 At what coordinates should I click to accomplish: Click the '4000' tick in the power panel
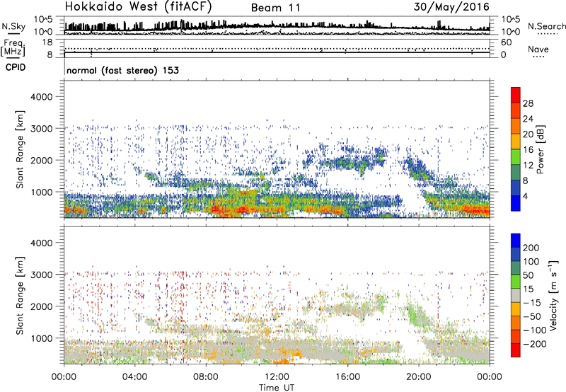[42, 97]
